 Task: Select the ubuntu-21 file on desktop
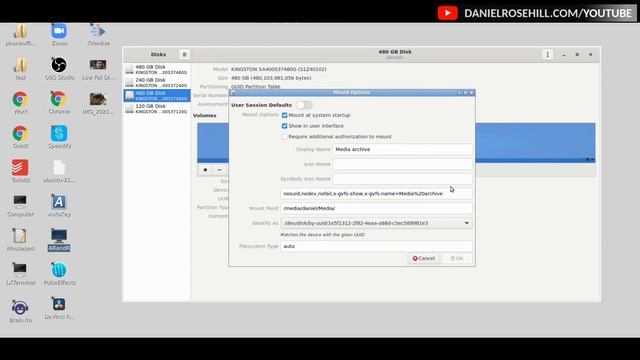(59, 171)
